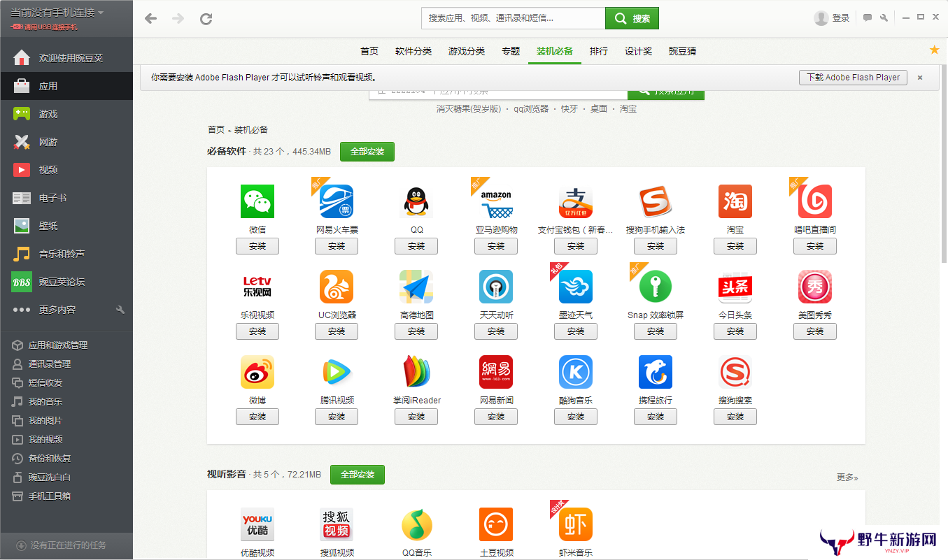
Task: Switch to the 软件分类 tab
Action: 413,51
